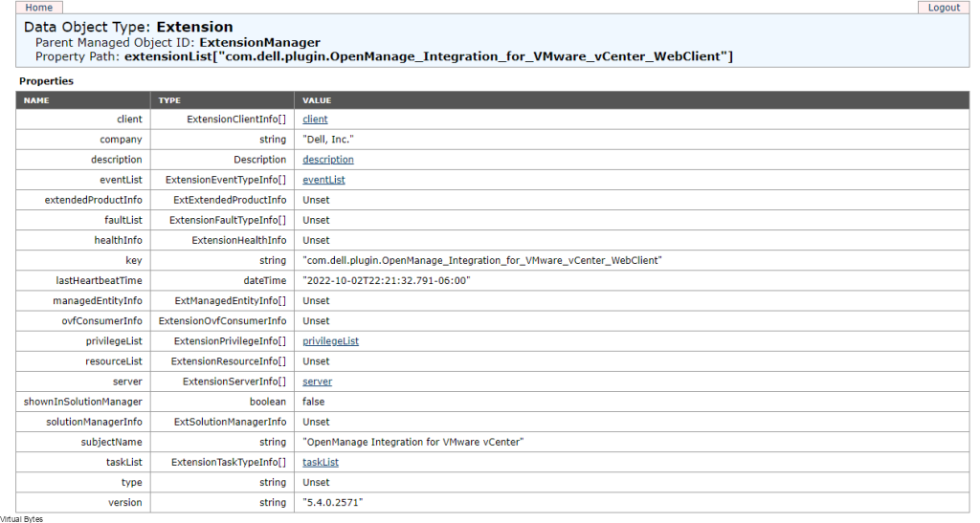Image resolution: width=980 pixels, height=523 pixels.
Task: Follow the description value link
Action: [x=328, y=160]
